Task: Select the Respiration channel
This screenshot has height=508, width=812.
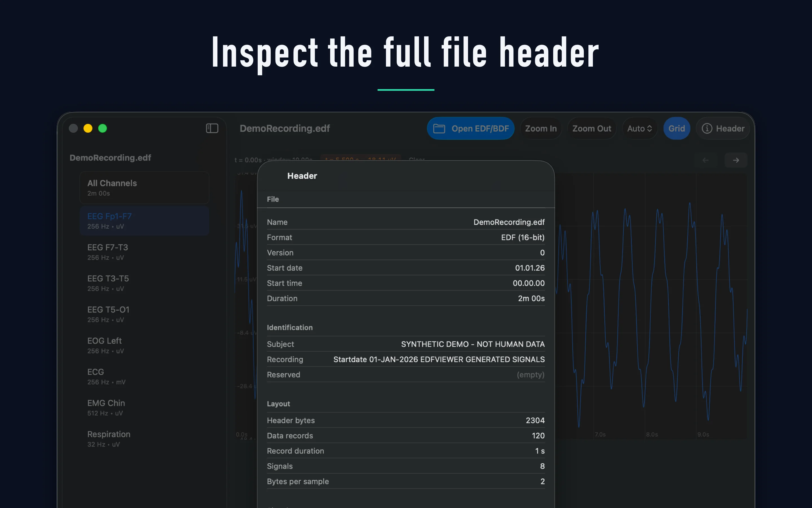Action: pyautogui.click(x=144, y=439)
